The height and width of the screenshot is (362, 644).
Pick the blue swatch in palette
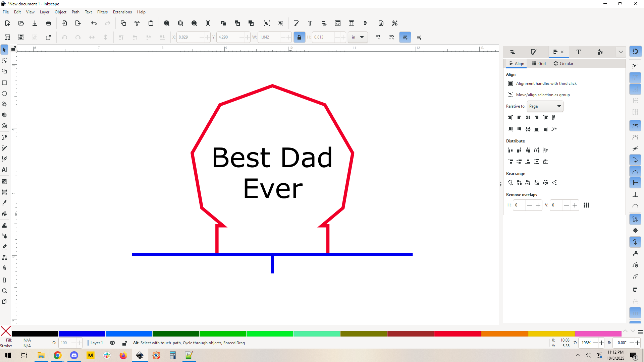pyautogui.click(x=82, y=334)
